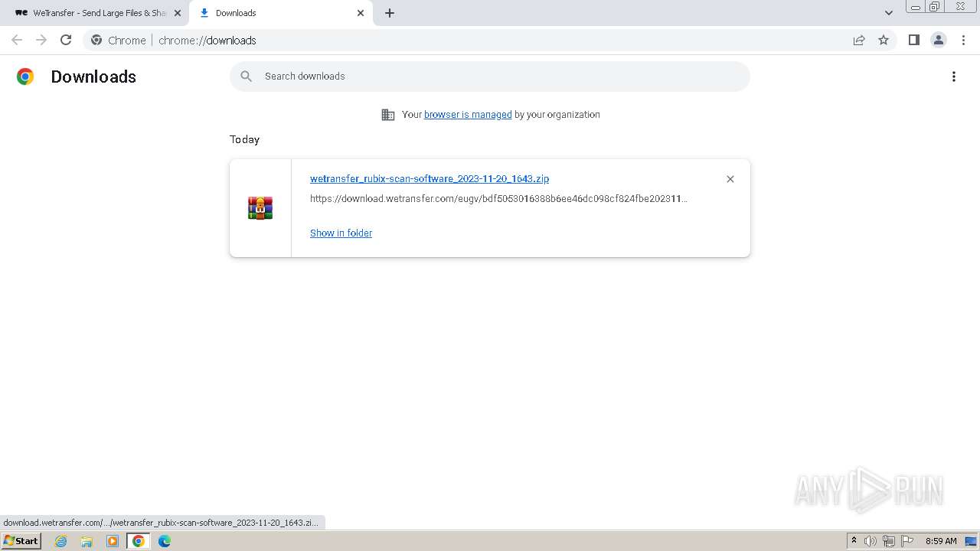980x551 pixels.
Task: Click the download.wetransfer.com source URL
Action: (x=498, y=198)
